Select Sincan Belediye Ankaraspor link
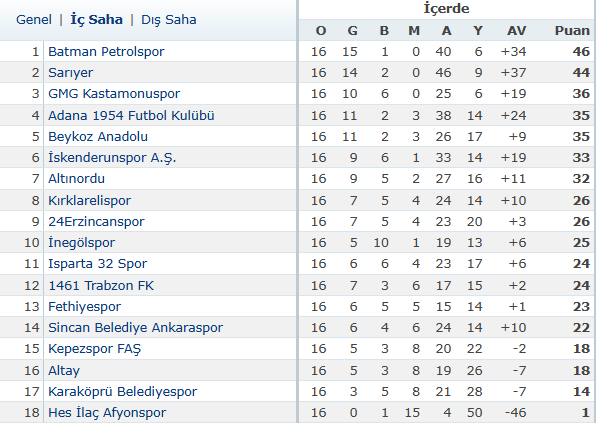 (136, 328)
